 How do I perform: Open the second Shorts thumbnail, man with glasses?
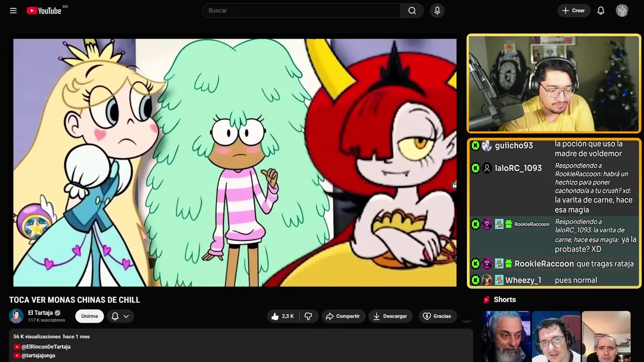[556, 336]
